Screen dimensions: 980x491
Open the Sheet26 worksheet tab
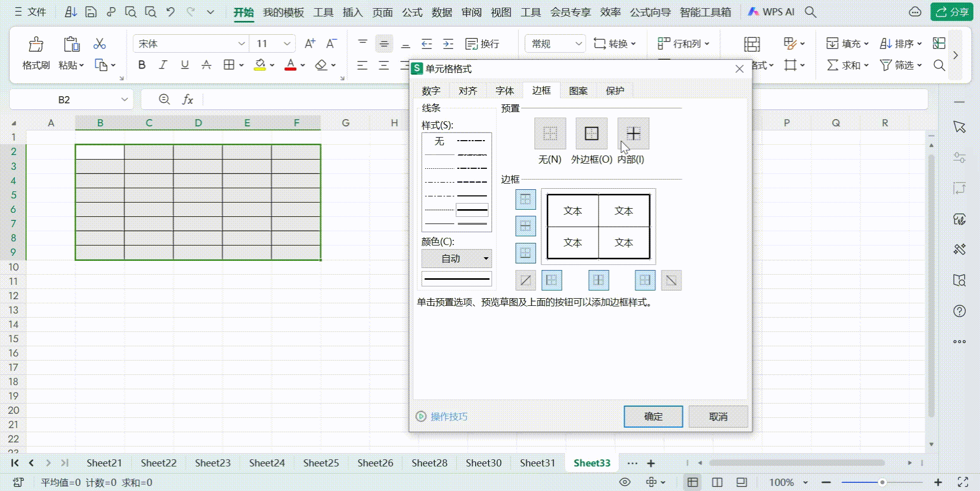pos(375,463)
